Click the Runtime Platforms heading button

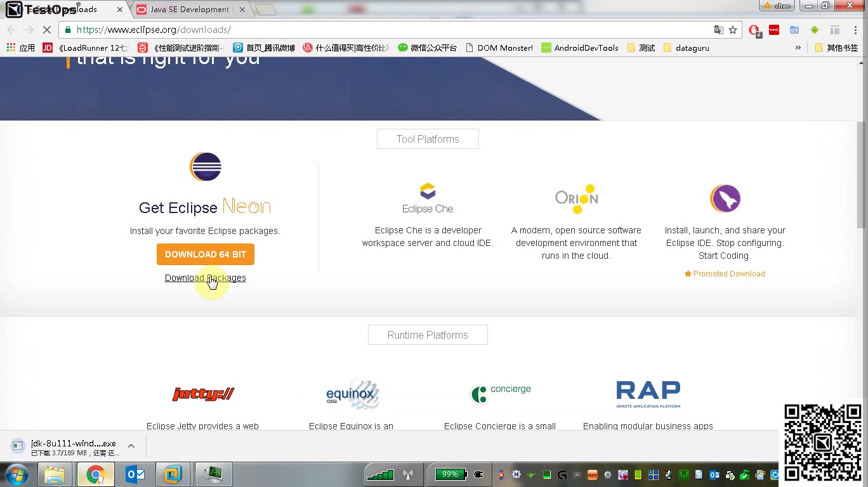(x=428, y=335)
